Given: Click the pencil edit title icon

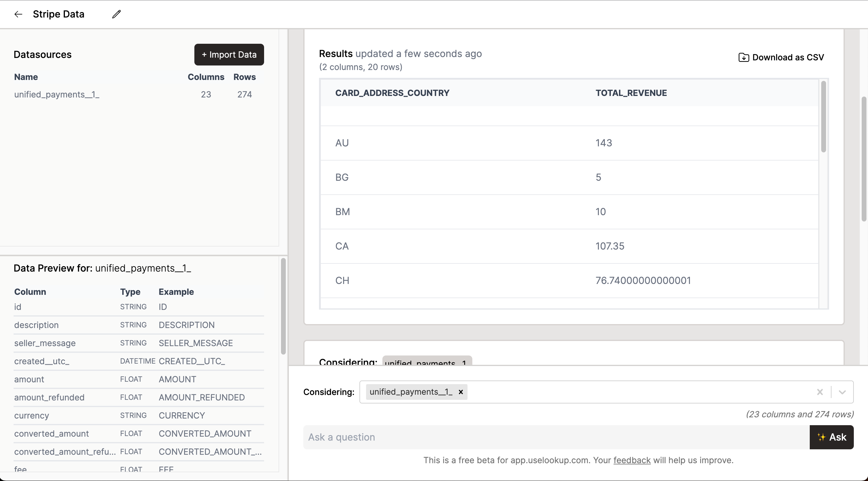Looking at the screenshot, I should 116,14.
